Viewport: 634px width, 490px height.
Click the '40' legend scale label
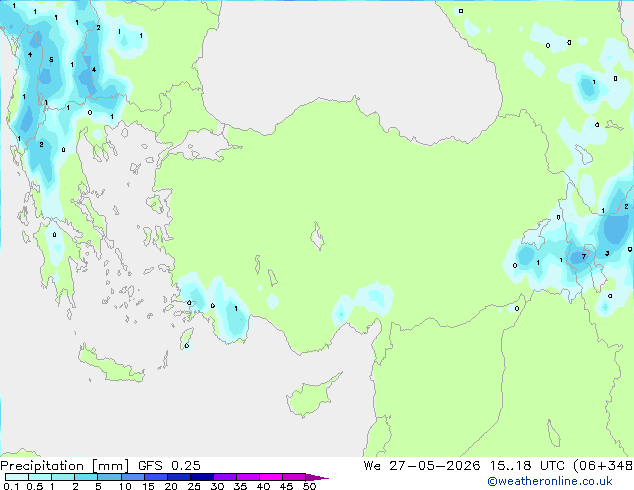pyautogui.click(x=263, y=486)
